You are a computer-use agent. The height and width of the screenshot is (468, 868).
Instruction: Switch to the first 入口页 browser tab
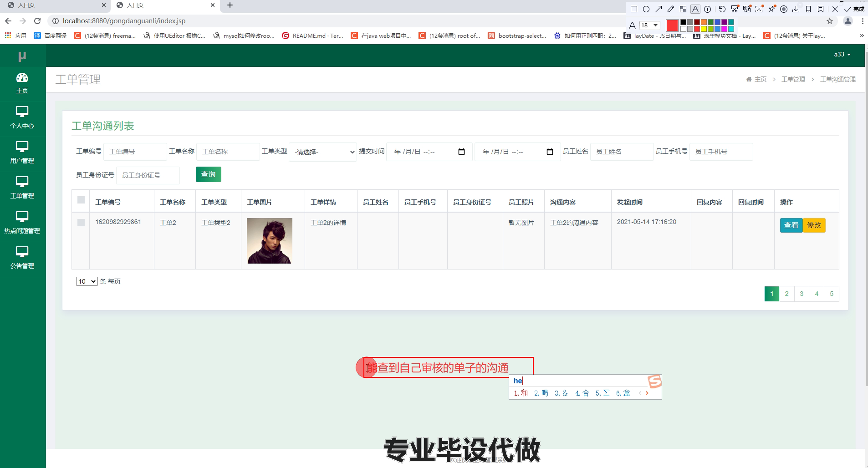(55, 5)
